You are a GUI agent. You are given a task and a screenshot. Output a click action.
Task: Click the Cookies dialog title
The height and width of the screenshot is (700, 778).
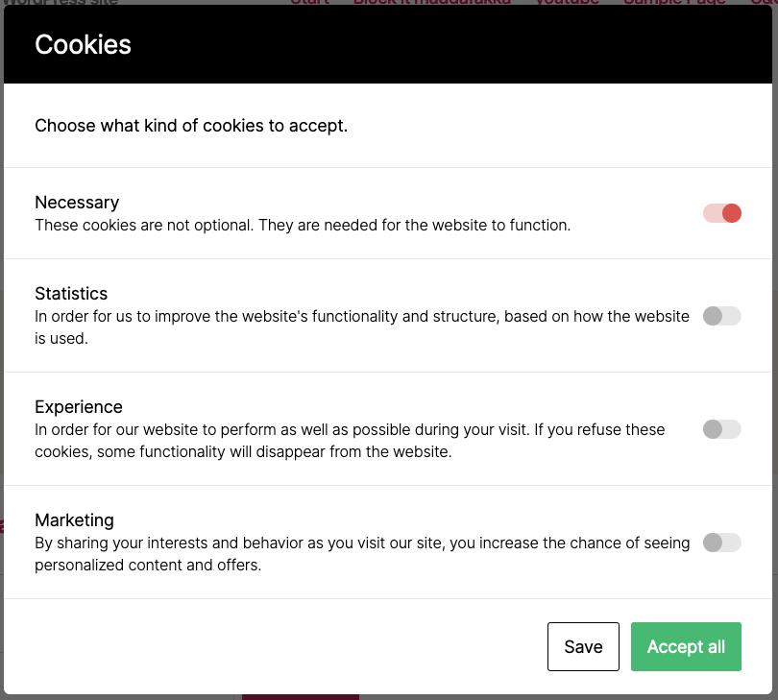84,44
